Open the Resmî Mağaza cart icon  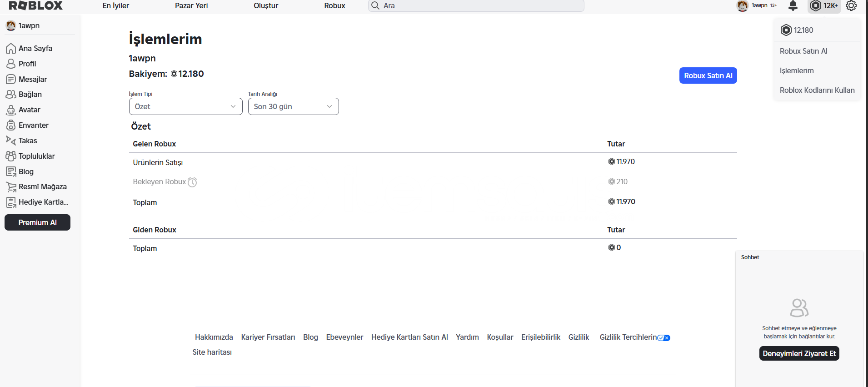(x=11, y=187)
